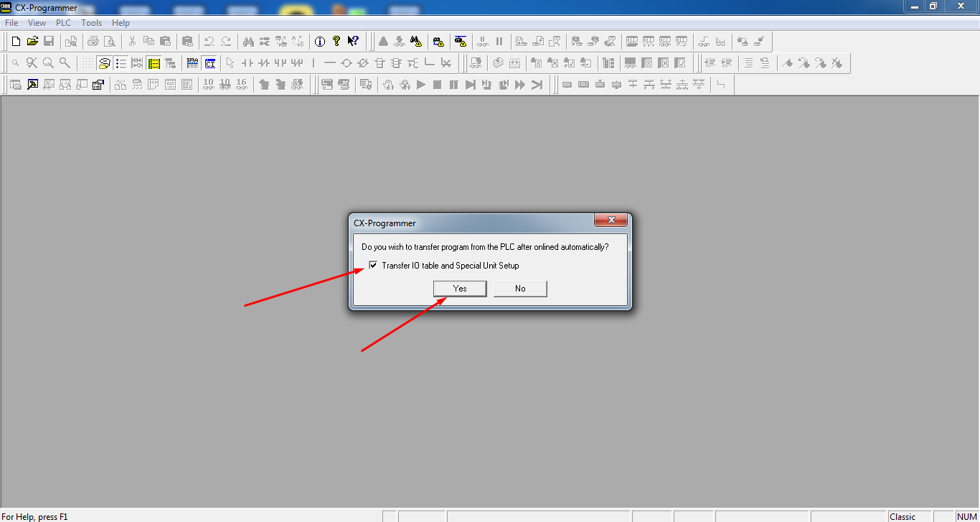
Task: Click the Print icon in toolbar
Action: coord(93,41)
